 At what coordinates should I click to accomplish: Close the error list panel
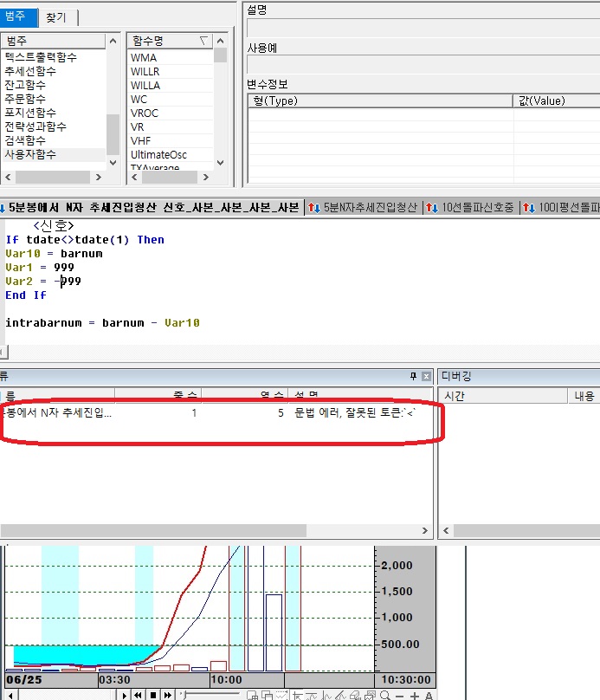click(x=425, y=376)
